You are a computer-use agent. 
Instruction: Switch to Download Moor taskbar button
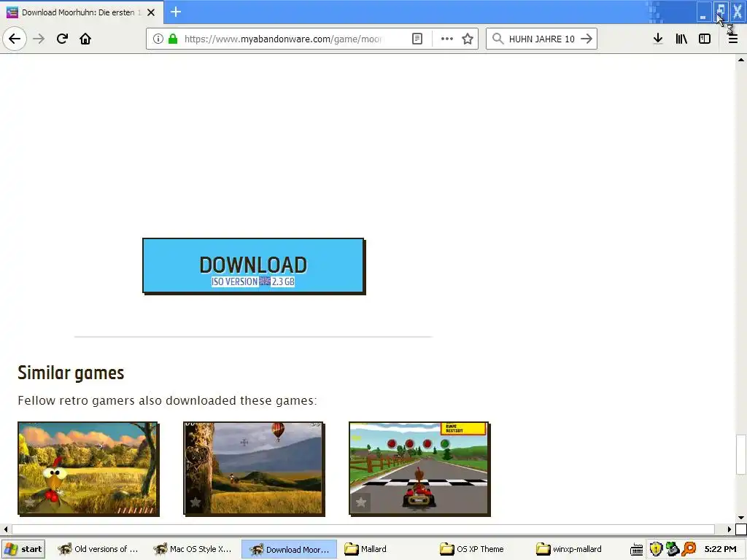[289, 549]
